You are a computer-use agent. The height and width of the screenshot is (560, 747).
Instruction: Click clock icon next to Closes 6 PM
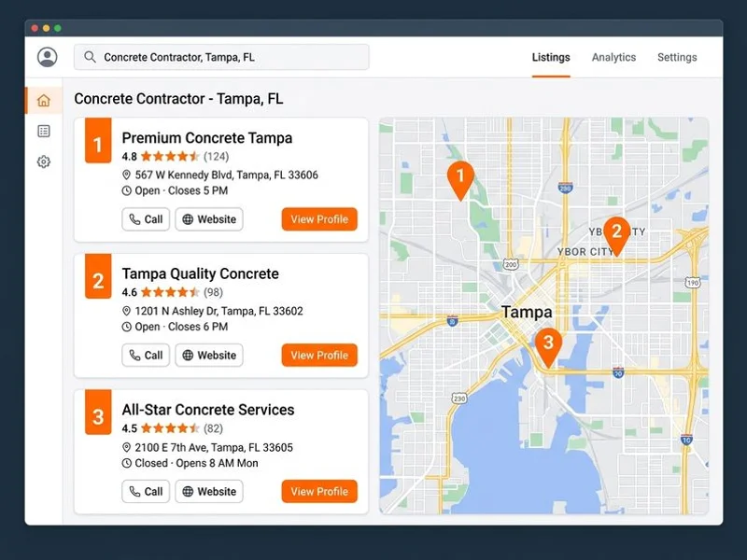[126, 327]
